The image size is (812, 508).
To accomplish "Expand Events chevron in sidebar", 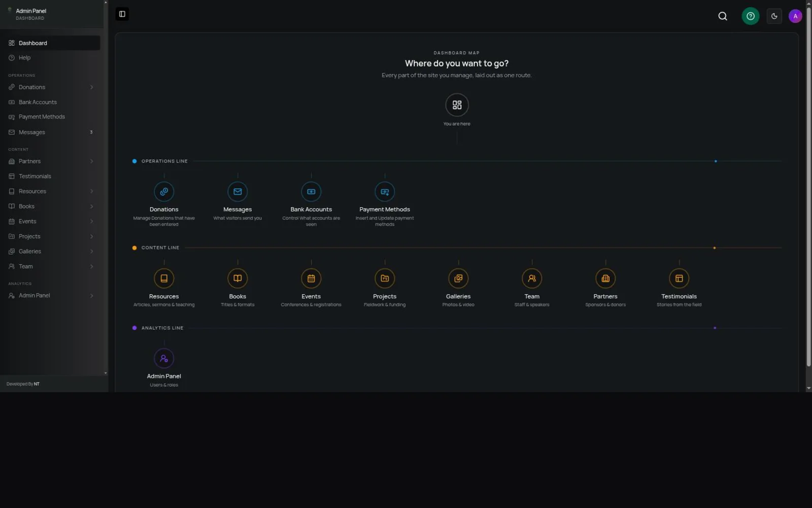I will pos(91,221).
